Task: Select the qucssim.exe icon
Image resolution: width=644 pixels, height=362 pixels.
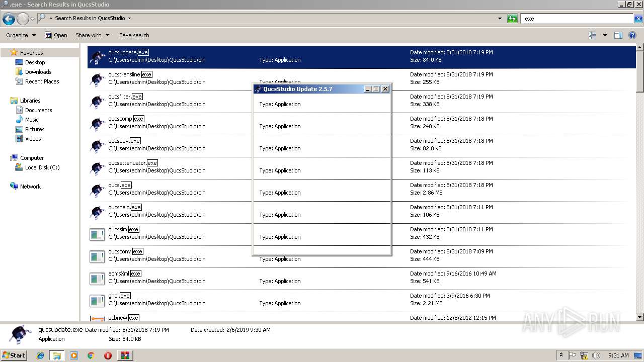Action: [x=97, y=234]
